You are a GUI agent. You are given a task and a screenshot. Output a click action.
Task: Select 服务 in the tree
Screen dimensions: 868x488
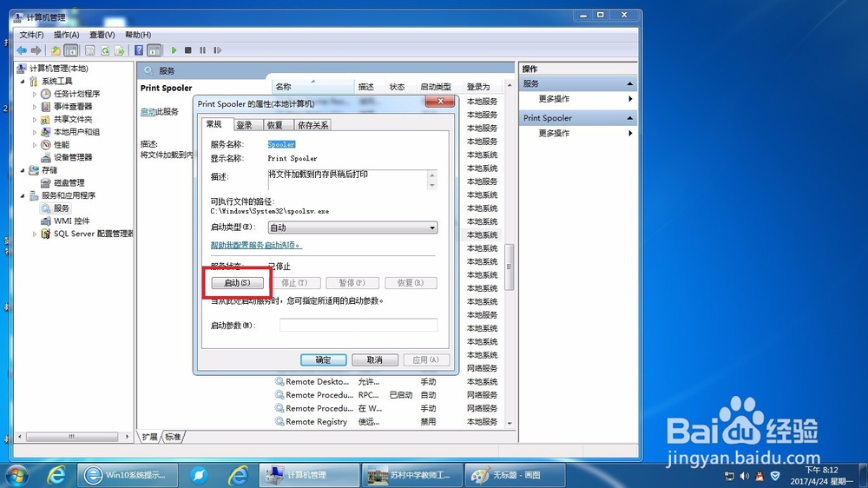(61, 208)
